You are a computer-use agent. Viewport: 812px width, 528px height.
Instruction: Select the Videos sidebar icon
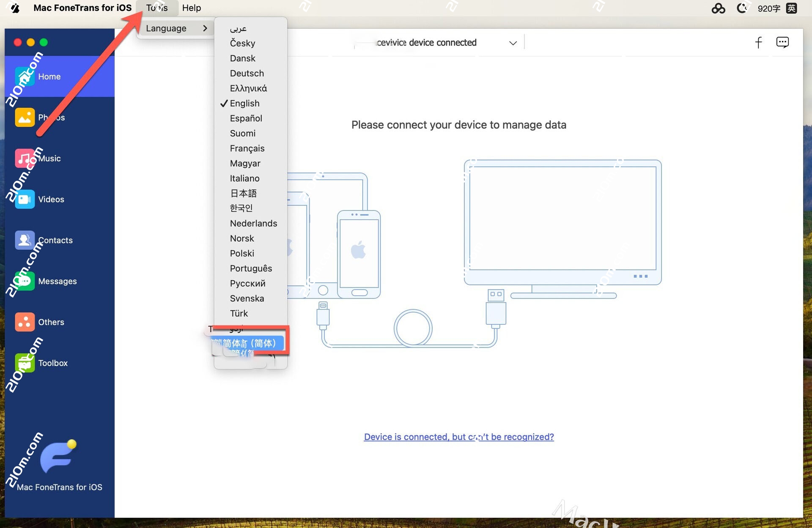click(51, 199)
